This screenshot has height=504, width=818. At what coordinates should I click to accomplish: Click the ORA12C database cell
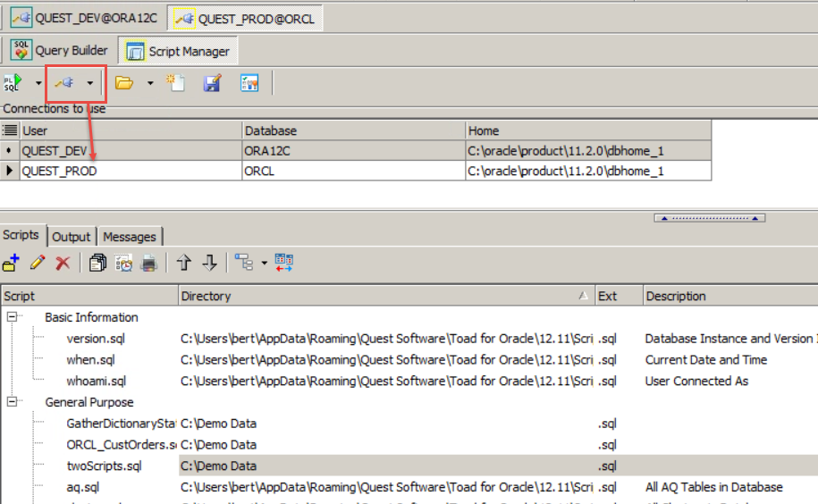pyautogui.click(x=353, y=151)
